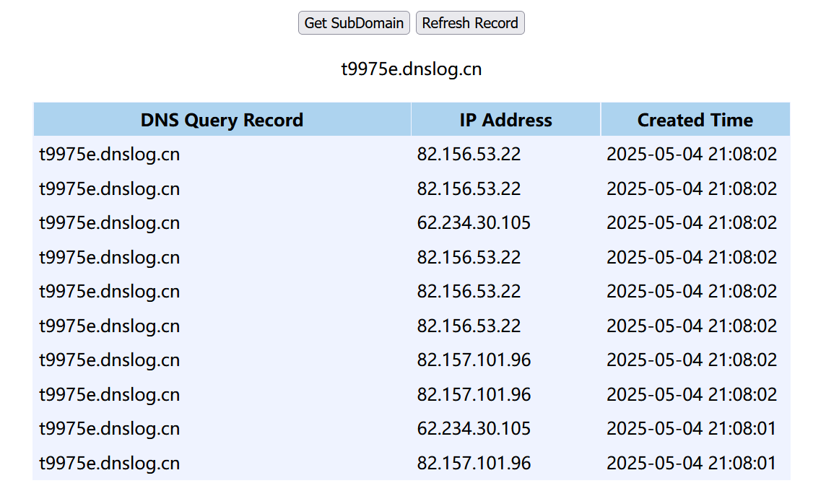
Task: Select the sixth row's IP 82.156.53.22
Action: point(469,326)
